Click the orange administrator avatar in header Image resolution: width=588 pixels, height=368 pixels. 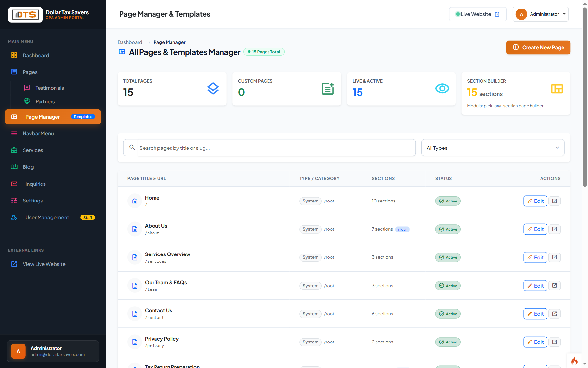click(521, 14)
